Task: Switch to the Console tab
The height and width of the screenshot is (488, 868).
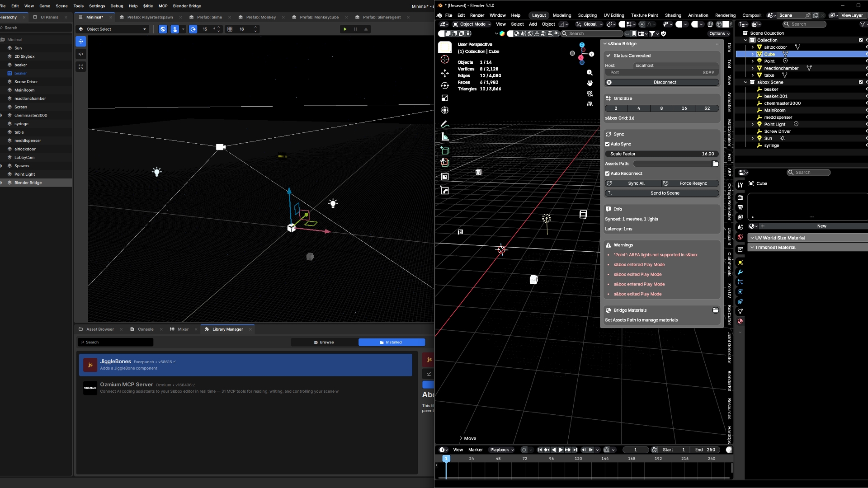Action: click(x=145, y=329)
